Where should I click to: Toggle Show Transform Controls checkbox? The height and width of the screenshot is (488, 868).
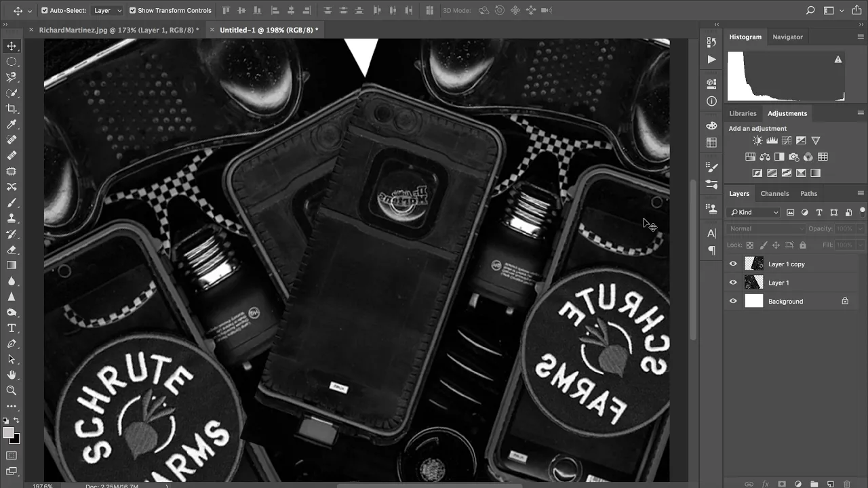pyautogui.click(x=133, y=10)
